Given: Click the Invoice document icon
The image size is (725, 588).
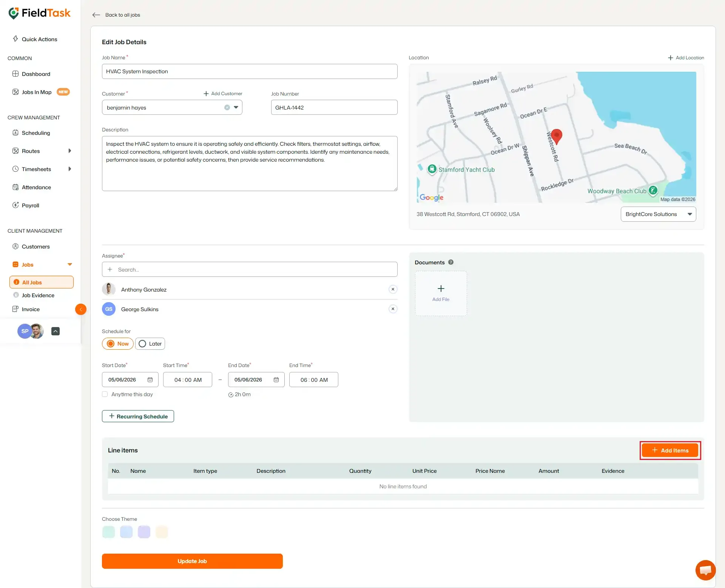Looking at the screenshot, I should (x=15, y=309).
